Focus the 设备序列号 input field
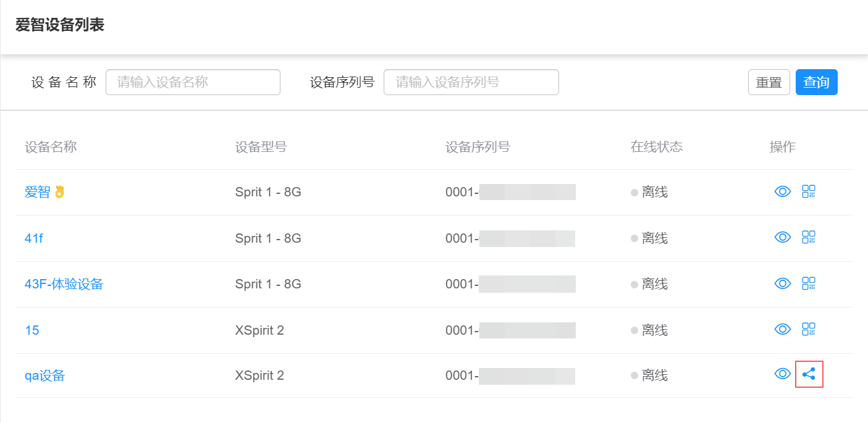Image resolution: width=868 pixels, height=423 pixels. click(x=471, y=82)
